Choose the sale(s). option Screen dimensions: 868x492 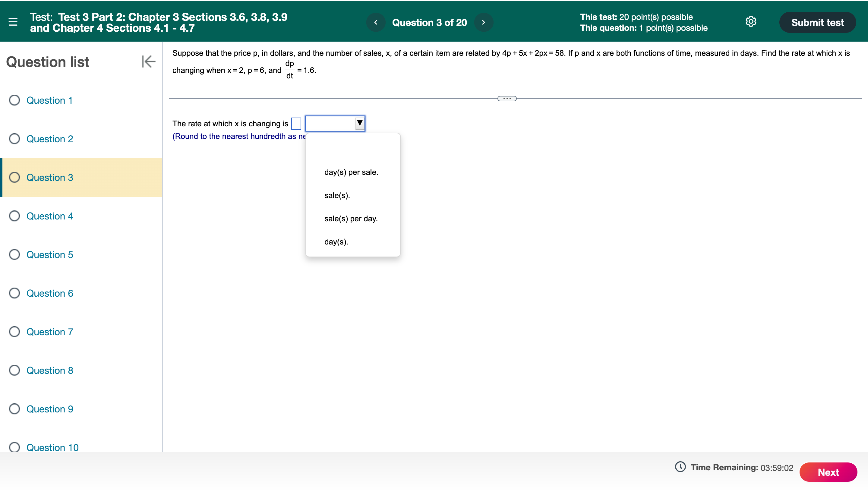point(337,195)
